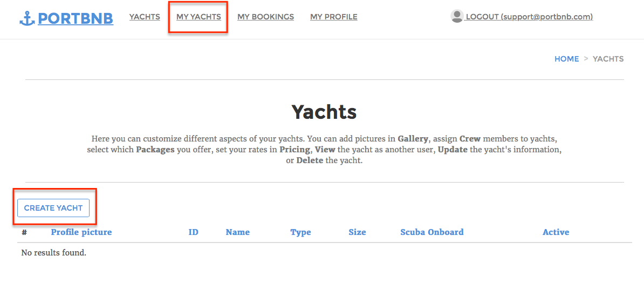
Task: Log out of support@portbnb.com
Action: click(x=529, y=17)
